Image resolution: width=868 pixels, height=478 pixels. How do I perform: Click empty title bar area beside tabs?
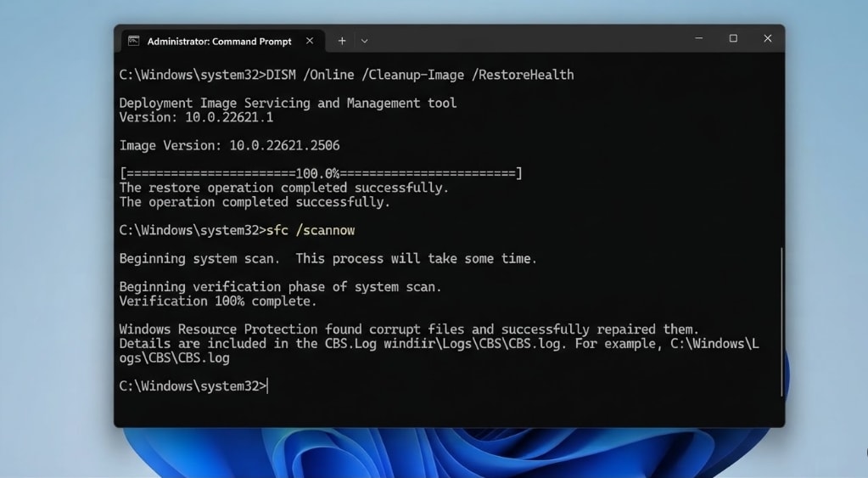[526, 39]
